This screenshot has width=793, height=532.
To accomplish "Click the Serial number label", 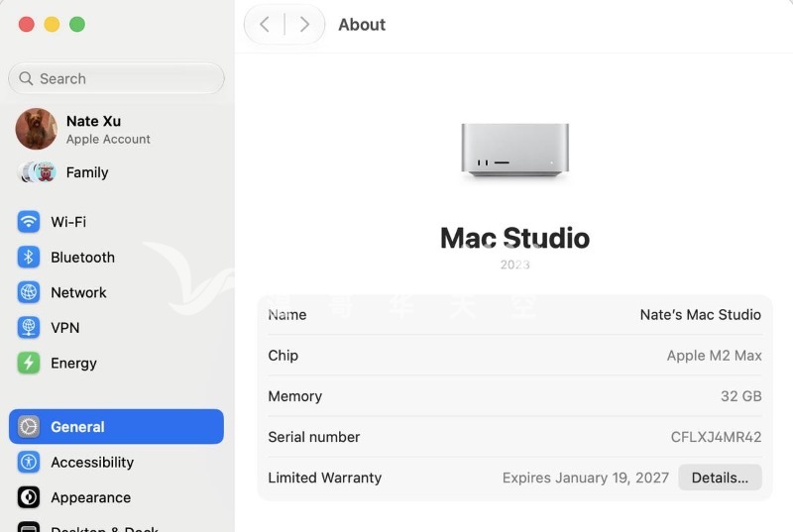I will (x=314, y=437).
